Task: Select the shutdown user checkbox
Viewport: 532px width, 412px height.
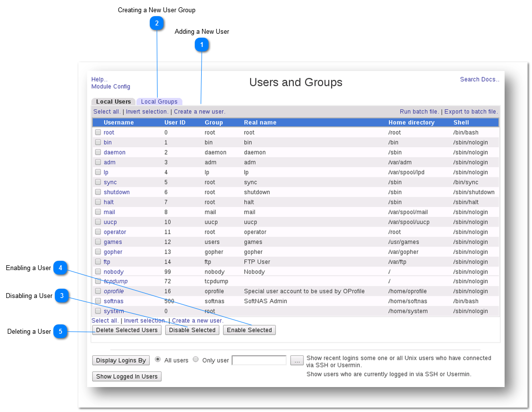Action: pos(98,192)
